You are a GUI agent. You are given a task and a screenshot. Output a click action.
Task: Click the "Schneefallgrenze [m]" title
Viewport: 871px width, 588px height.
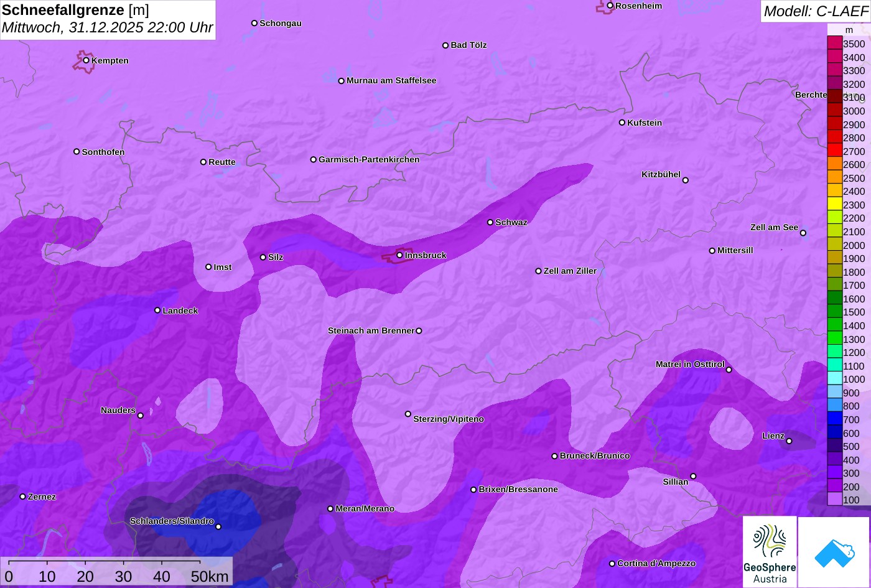(76, 11)
